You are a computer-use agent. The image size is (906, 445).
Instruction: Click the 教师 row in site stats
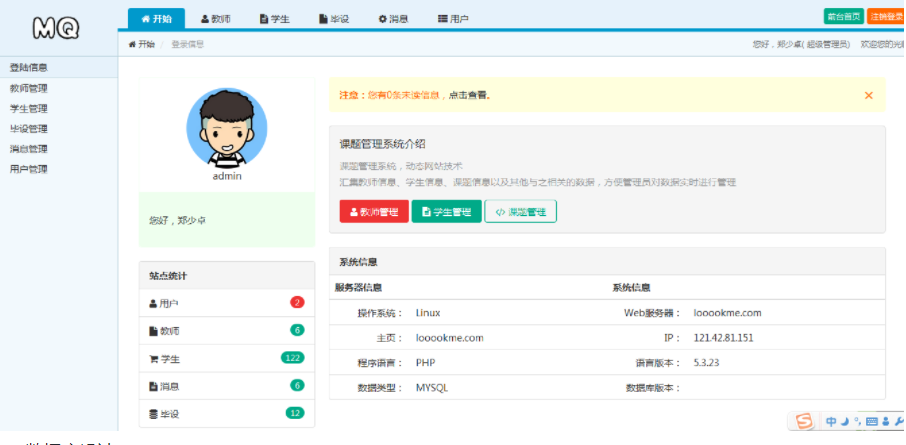click(x=227, y=331)
